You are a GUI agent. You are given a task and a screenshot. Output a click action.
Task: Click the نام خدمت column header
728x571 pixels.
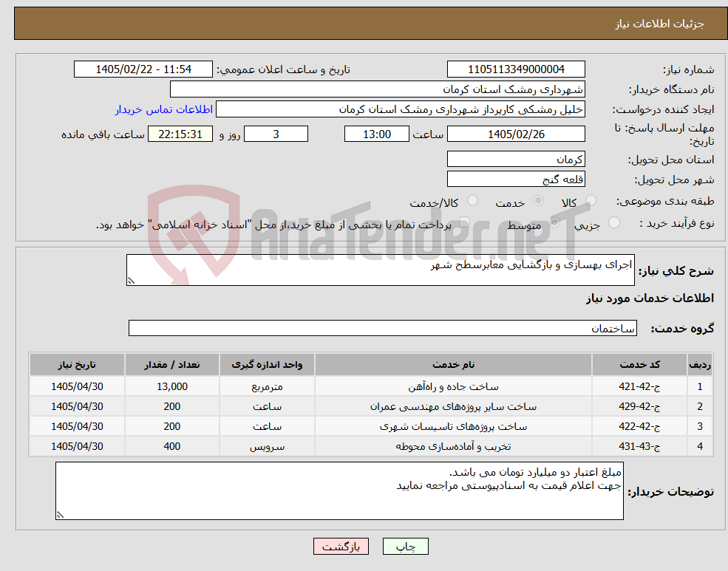[453, 365]
